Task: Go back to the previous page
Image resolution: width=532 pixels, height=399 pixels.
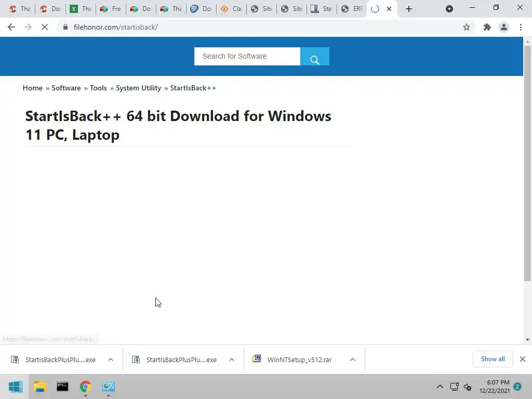Action: 11,27
